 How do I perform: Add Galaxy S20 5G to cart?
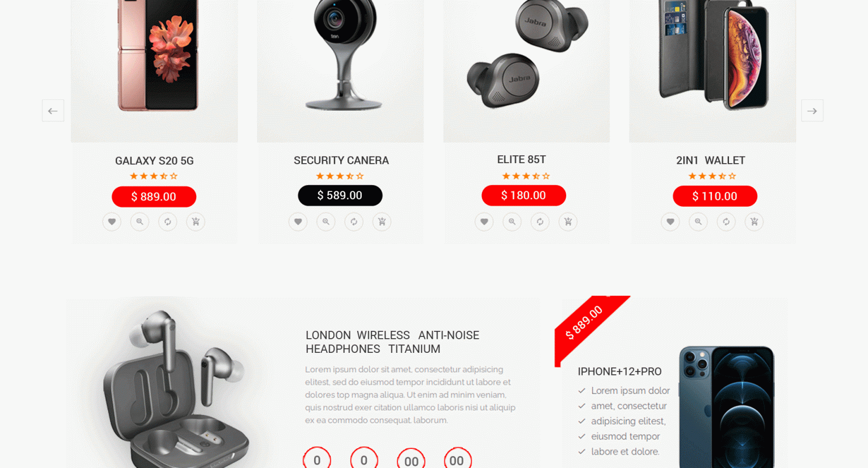pyautogui.click(x=196, y=222)
